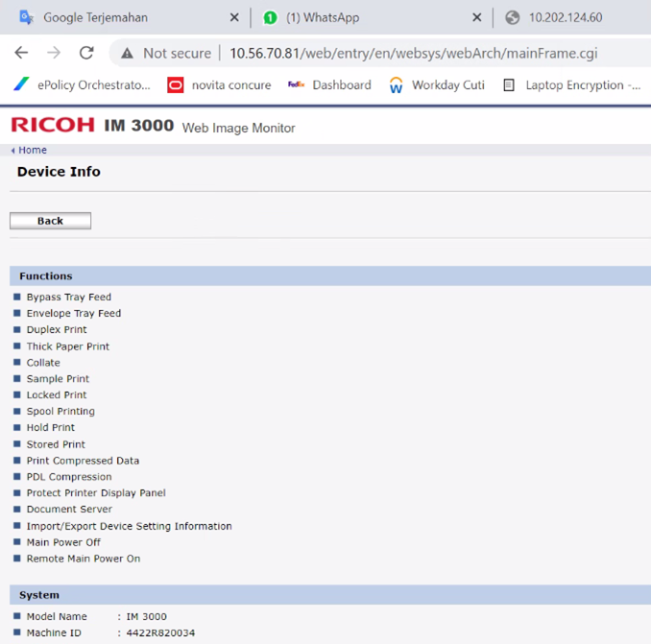Click the Collate entry
651x644 pixels.
point(43,363)
